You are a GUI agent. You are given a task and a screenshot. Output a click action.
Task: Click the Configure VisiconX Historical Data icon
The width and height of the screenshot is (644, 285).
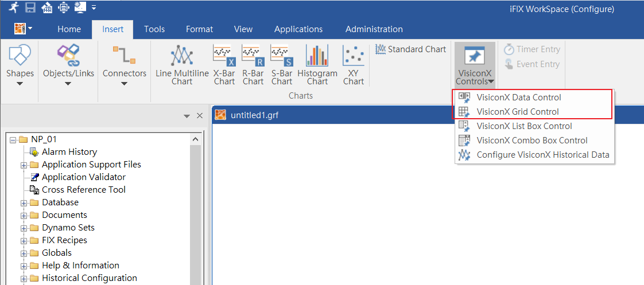coord(464,155)
